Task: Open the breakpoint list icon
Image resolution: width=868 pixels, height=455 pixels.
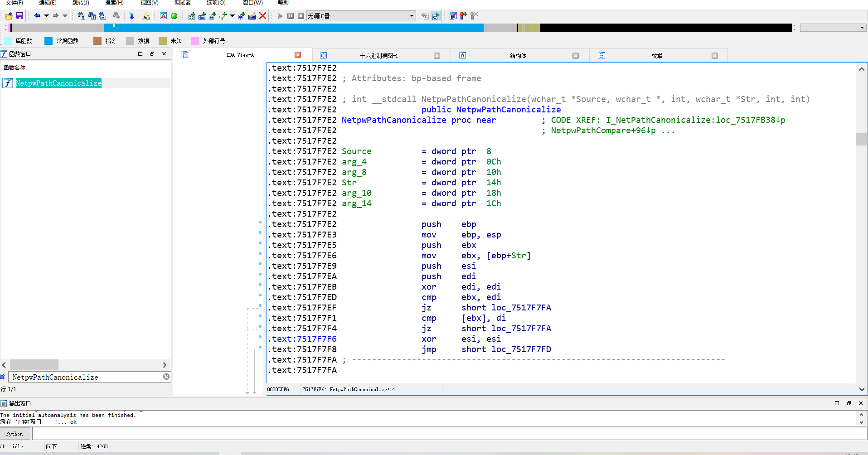Action: (x=453, y=16)
